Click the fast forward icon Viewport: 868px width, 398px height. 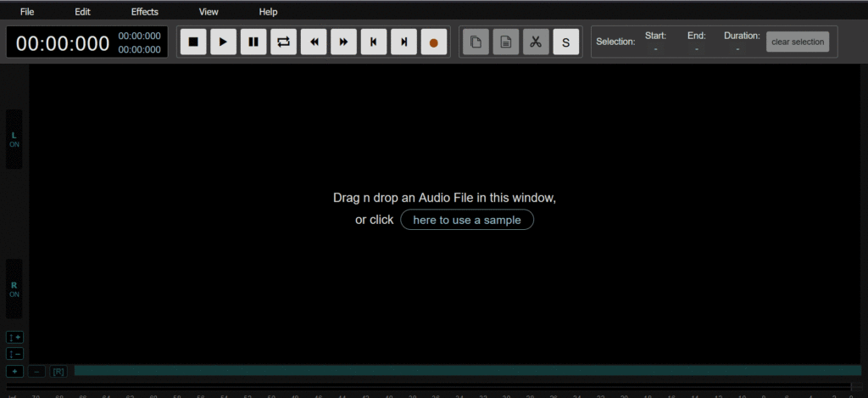tap(343, 42)
